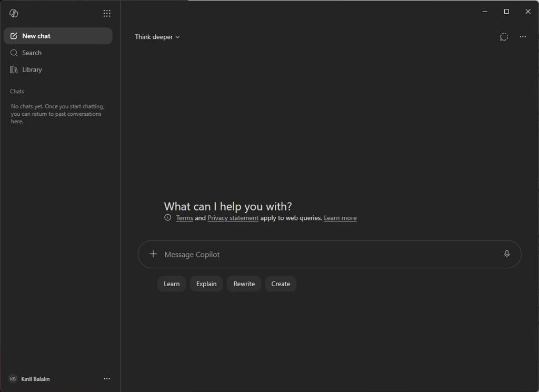Start a New chat
The image size is (539, 392).
coord(58,36)
